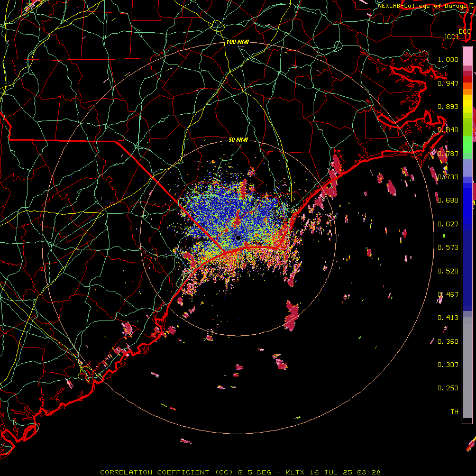476x476 pixels.
Task: Click the 0.840 legend value
Action: [x=448, y=130]
